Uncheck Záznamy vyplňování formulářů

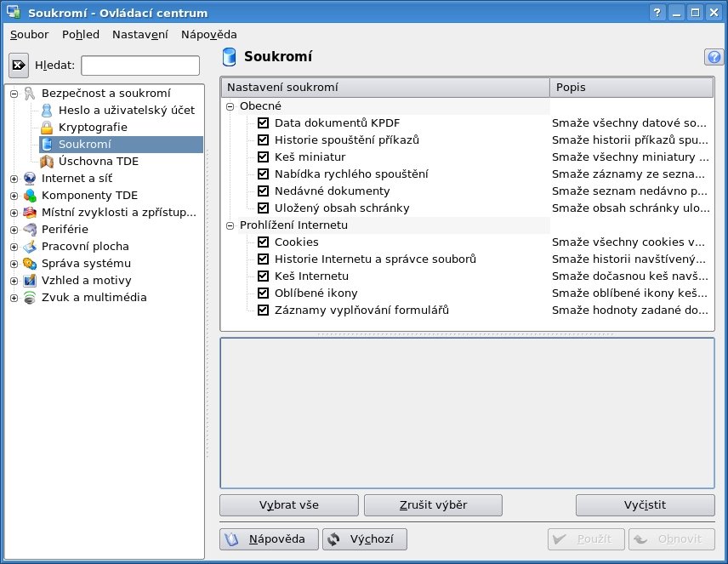click(x=264, y=310)
